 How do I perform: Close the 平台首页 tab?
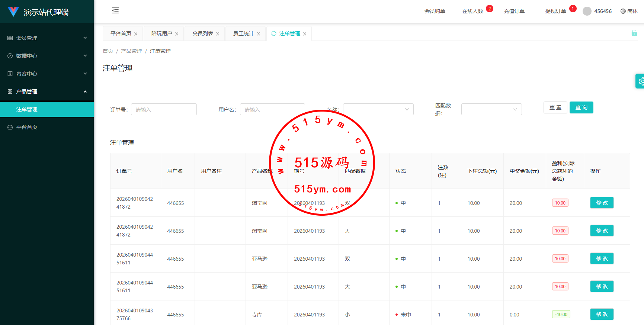point(136,34)
